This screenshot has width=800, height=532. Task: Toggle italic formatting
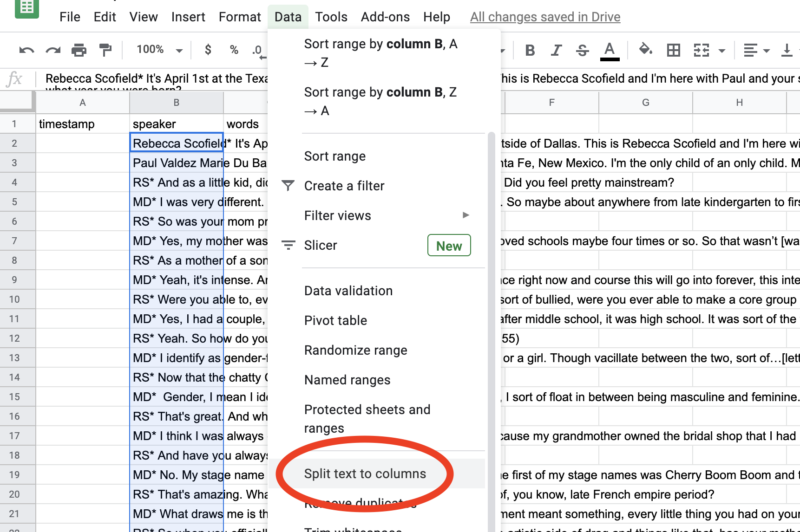click(556, 50)
